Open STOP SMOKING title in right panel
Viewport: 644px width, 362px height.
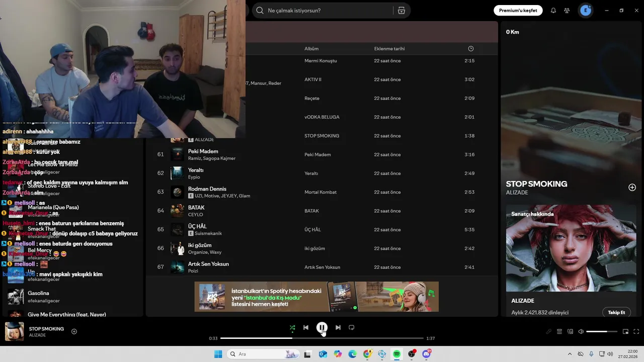(536, 184)
